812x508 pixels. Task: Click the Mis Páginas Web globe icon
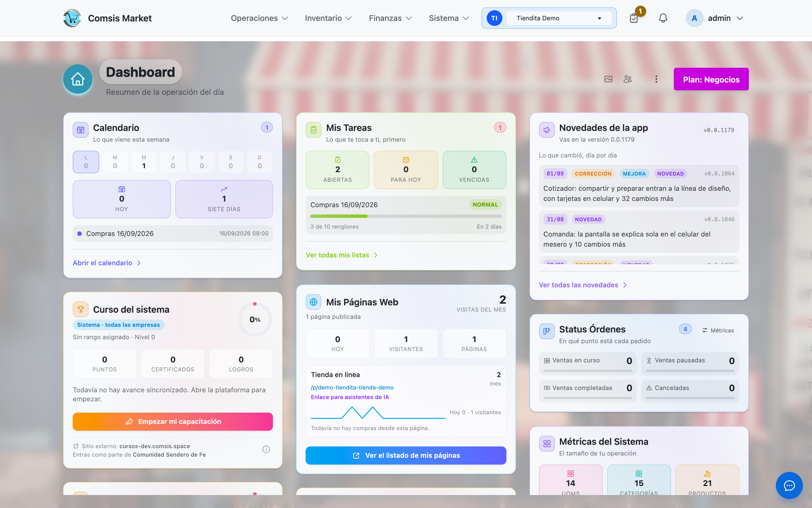click(314, 302)
